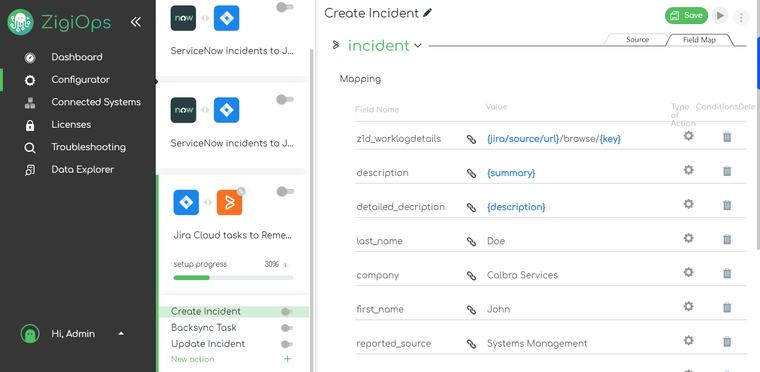
Task: Open Data Explorer page
Action: 83,169
